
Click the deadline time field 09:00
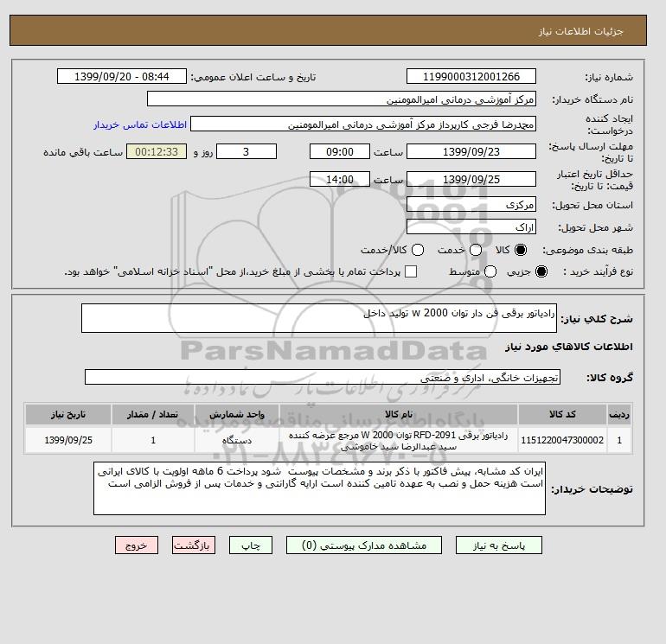(340, 151)
